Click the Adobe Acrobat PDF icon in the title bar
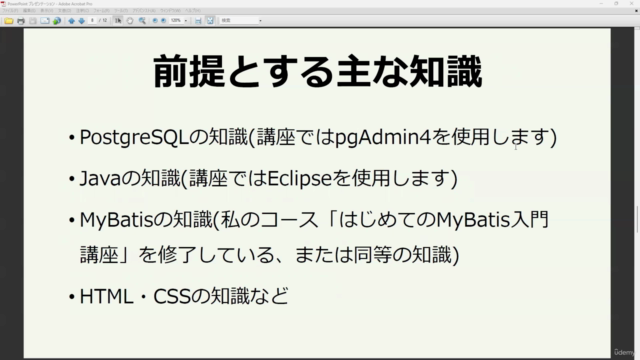The width and height of the screenshot is (640, 360). [x=4, y=4]
